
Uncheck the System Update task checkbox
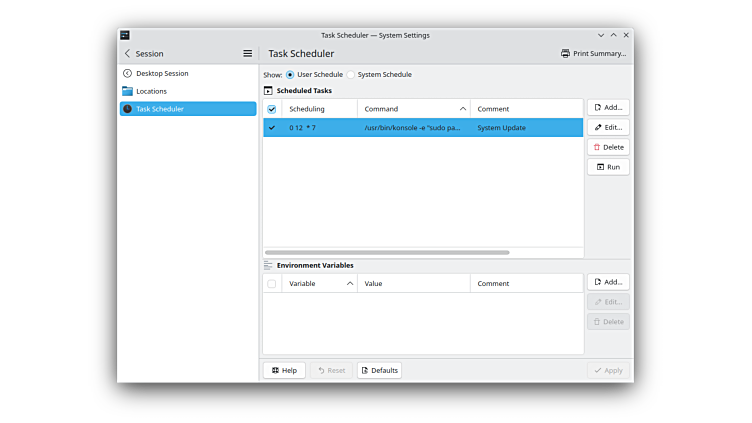coord(272,128)
